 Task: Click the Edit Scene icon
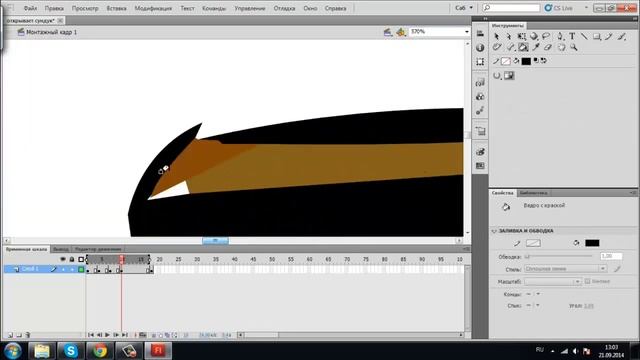click(x=388, y=32)
